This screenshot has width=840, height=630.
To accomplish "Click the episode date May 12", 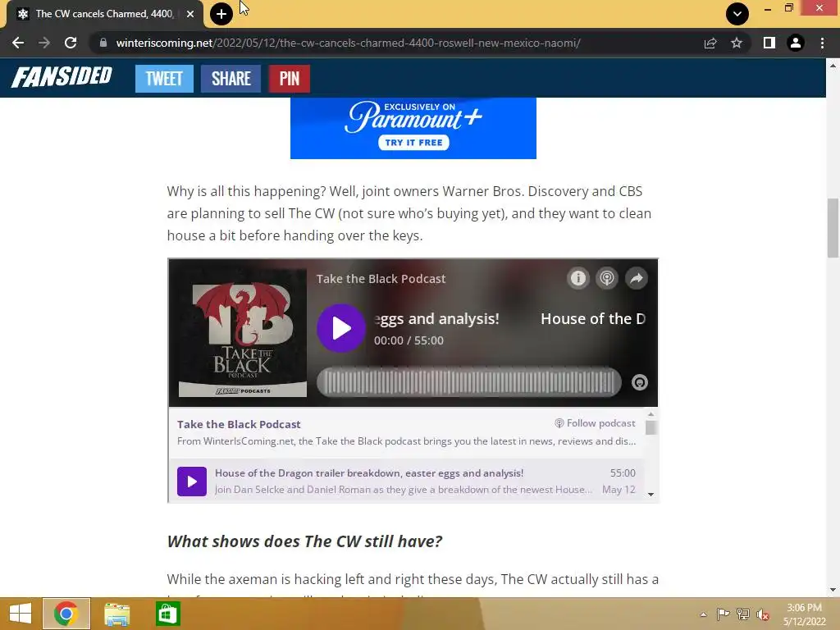I will pos(619,490).
